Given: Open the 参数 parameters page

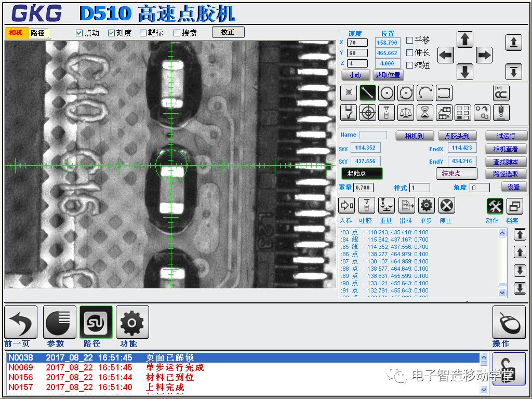Looking at the screenshot, I should pyautogui.click(x=59, y=322).
